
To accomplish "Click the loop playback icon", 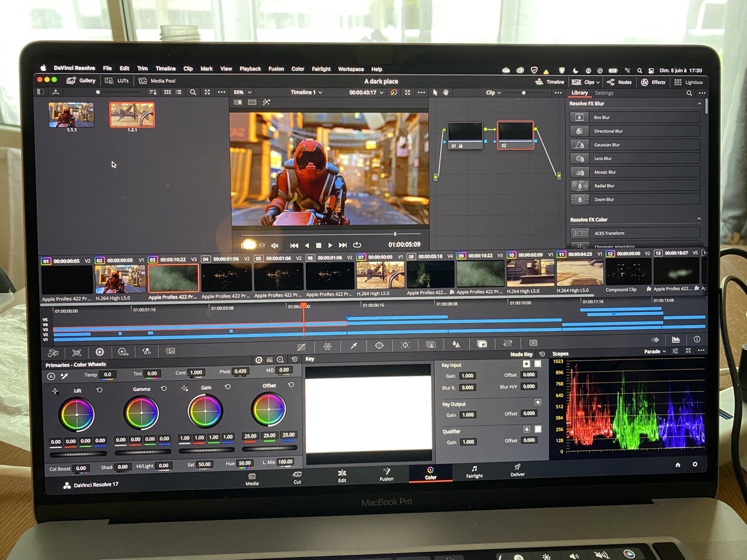I will pos(357,245).
